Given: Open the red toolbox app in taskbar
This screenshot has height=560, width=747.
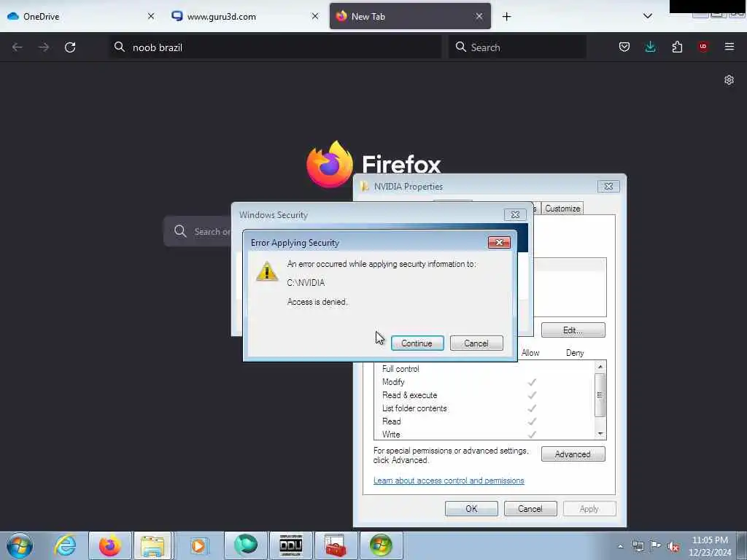Looking at the screenshot, I should click(x=336, y=545).
